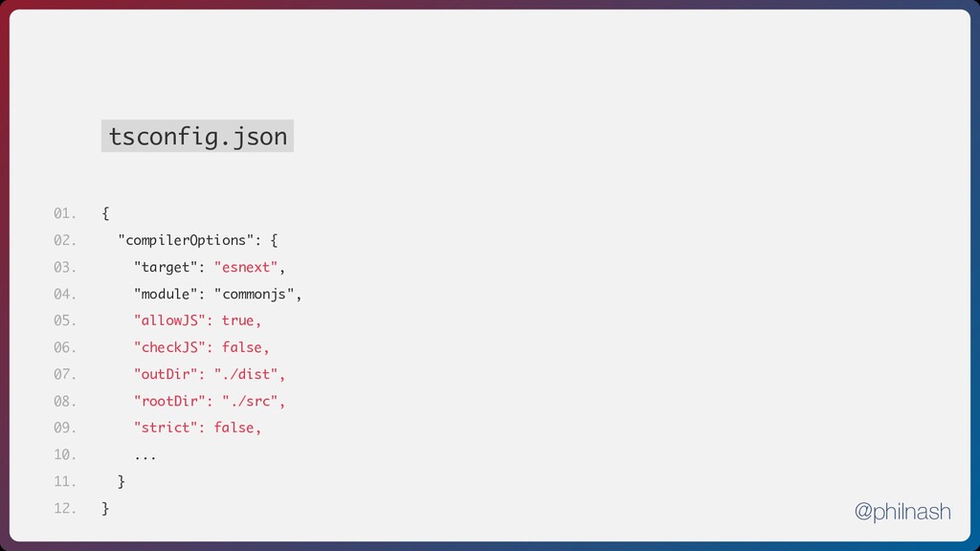
Task: Select line number 03 in the gutter
Action: pyautogui.click(x=65, y=267)
